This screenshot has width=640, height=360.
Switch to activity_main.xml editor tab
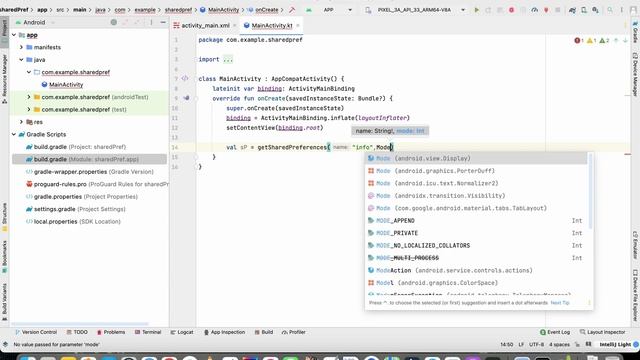tap(205, 25)
